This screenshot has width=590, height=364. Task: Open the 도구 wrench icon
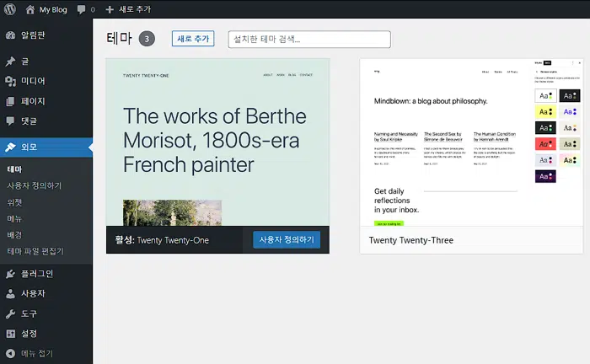[x=10, y=313]
